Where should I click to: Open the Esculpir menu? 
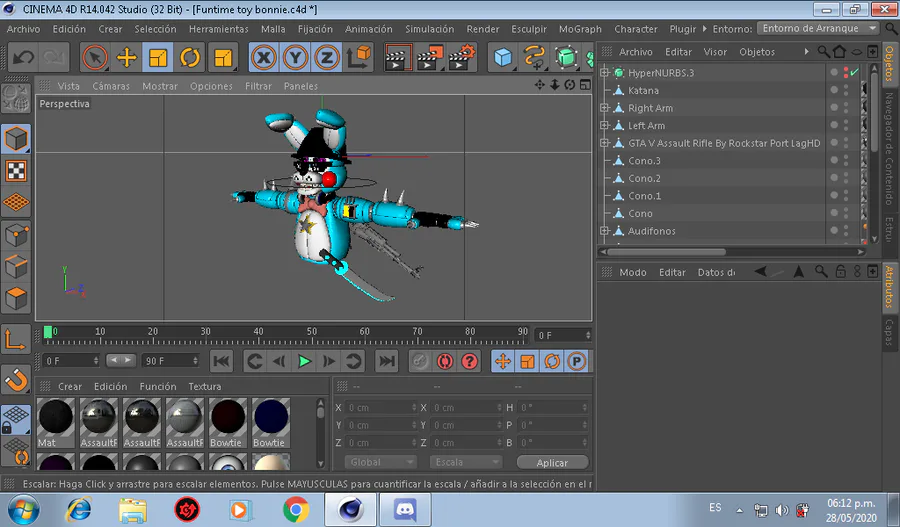(529, 29)
